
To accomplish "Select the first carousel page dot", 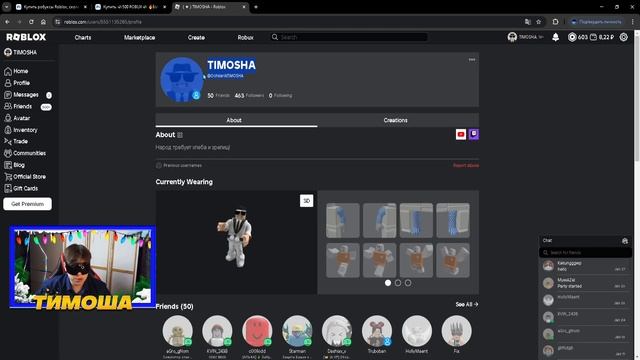I will pyautogui.click(x=388, y=283).
